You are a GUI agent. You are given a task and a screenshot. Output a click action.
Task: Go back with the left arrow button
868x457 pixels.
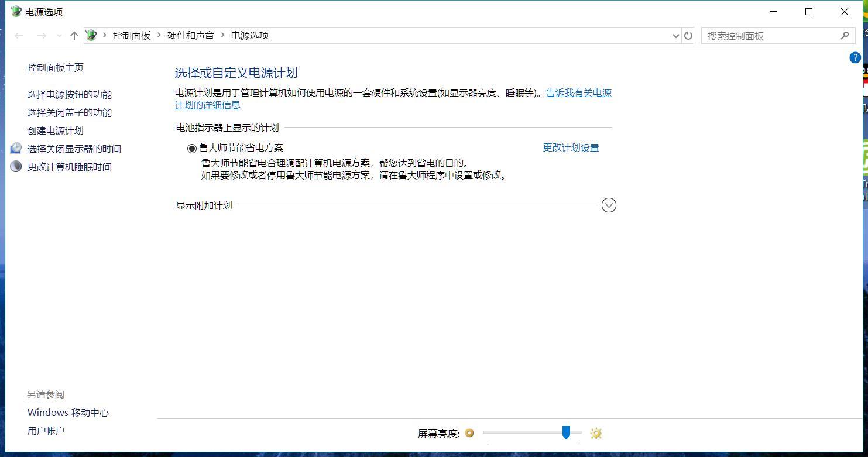pos(19,36)
